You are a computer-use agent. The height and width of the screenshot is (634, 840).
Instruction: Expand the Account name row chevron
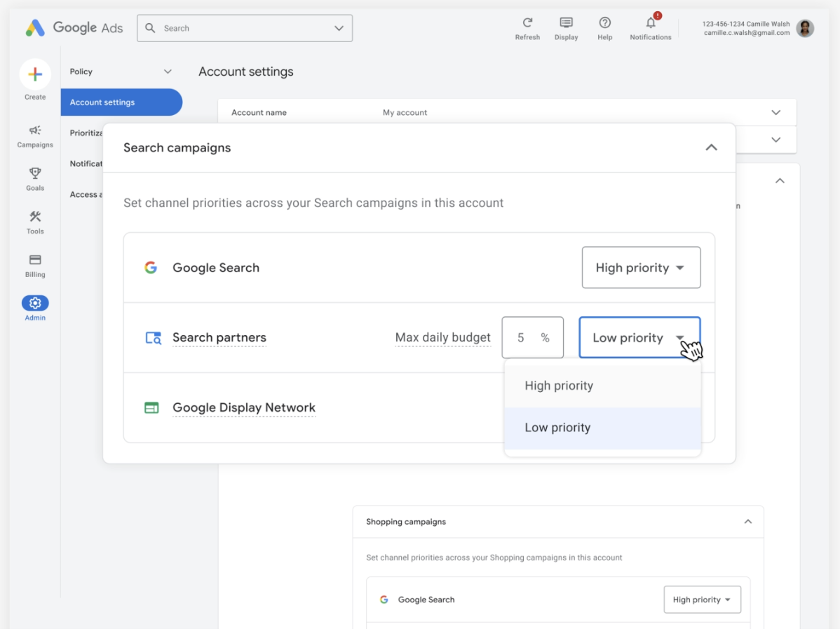[x=775, y=112]
